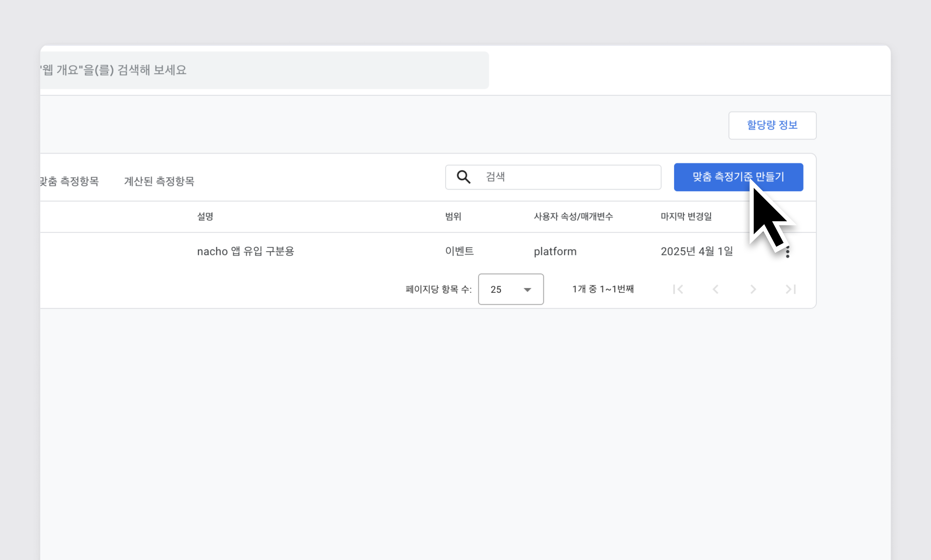Focus the 검색 field in the table
Image resolution: width=931 pixels, height=560 pixels.
566,177
